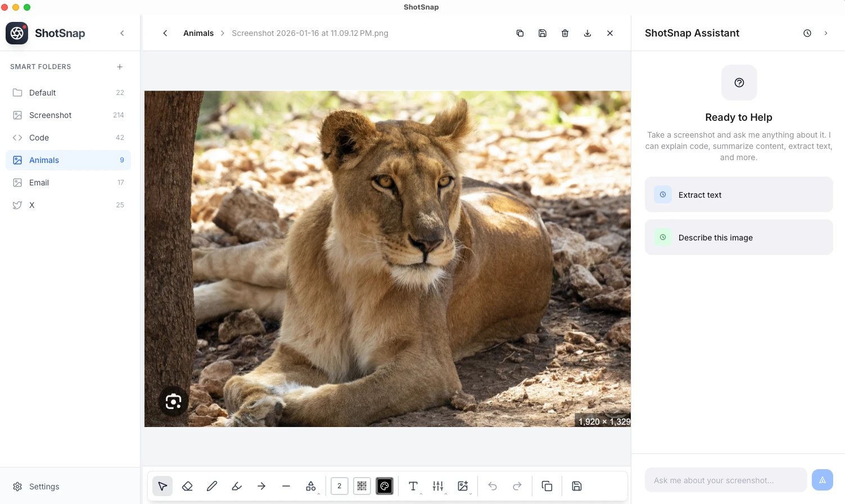This screenshot has height=504, width=845.
Task: Select the Pencil drawing tool
Action: coord(212,486)
